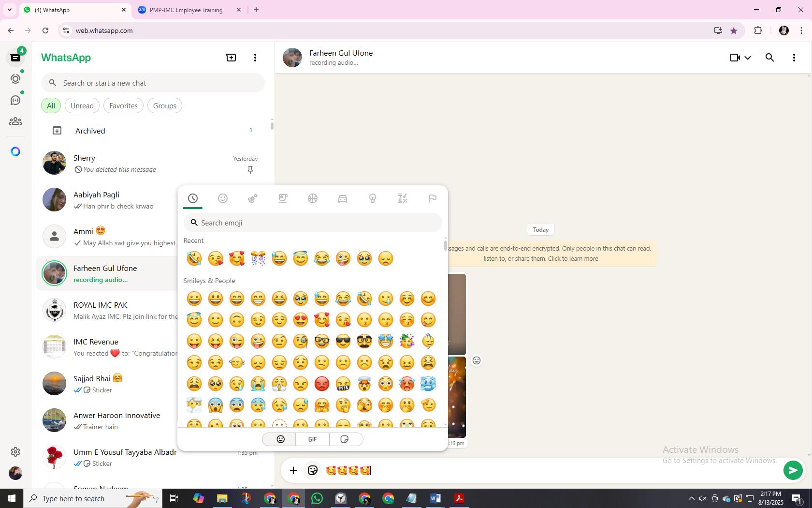Image resolution: width=812 pixels, height=508 pixels.
Task: Select Sticker picker button
Action: (x=345, y=439)
